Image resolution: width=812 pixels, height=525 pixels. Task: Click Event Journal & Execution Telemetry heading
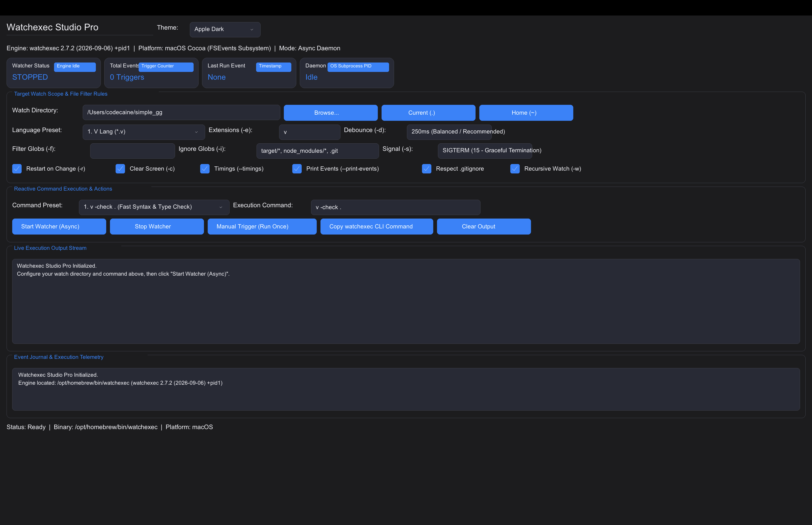pos(59,357)
